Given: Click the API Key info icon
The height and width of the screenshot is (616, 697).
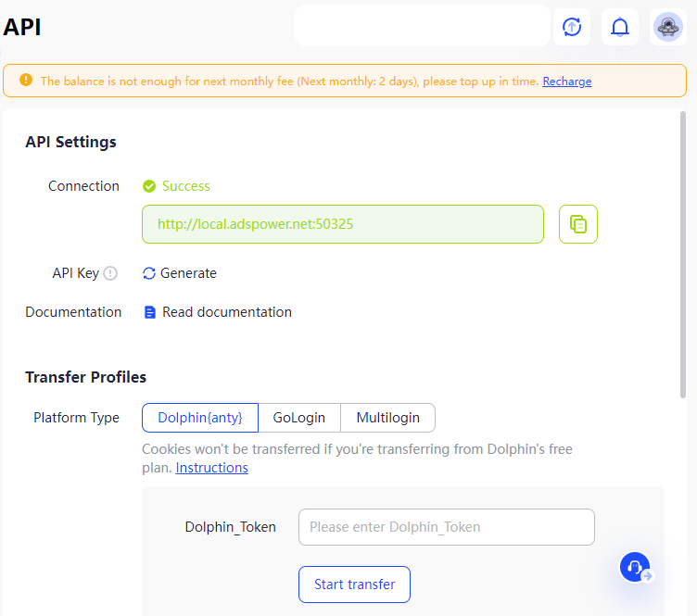Looking at the screenshot, I should pyautogui.click(x=110, y=273).
